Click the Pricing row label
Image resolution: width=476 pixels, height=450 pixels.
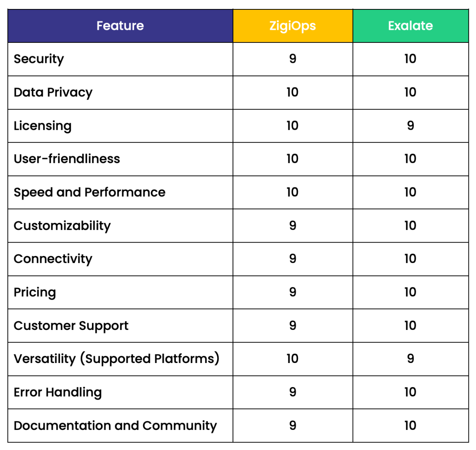(x=35, y=292)
